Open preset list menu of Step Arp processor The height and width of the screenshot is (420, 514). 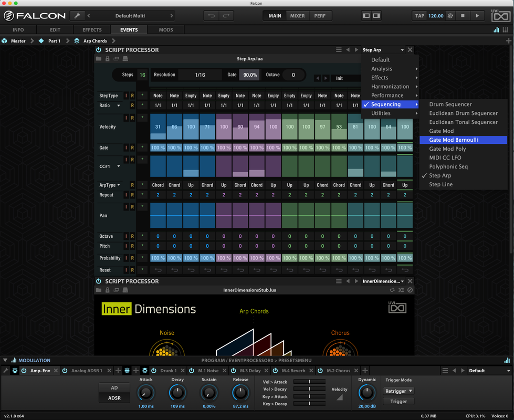coord(339,50)
